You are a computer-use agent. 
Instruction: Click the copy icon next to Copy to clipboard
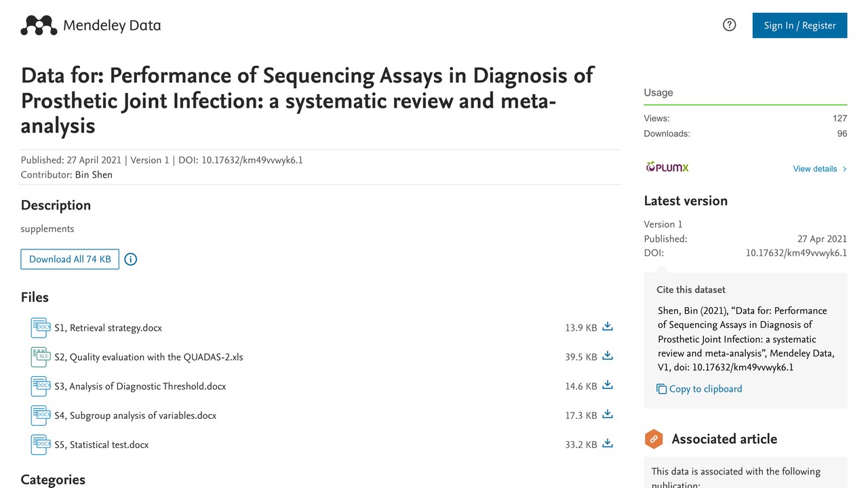pos(662,389)
